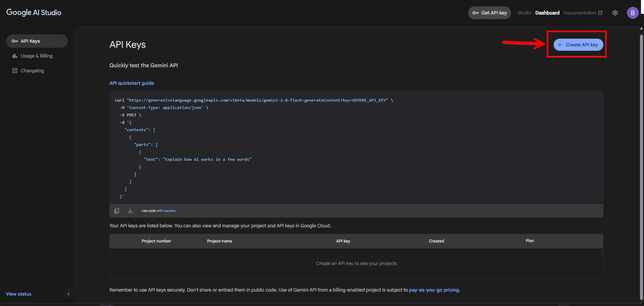Click the Created column header
The image size is (644, 306).
pos(436,241)
